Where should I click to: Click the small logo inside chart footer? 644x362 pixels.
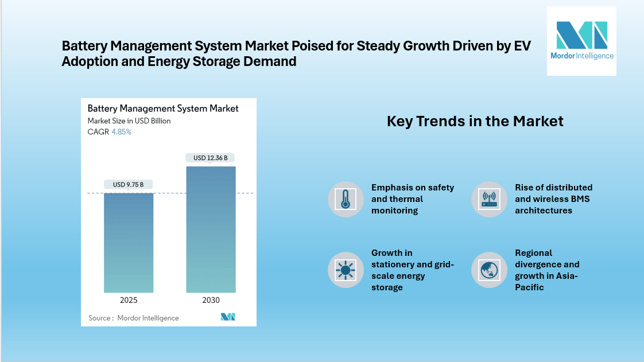tap(228, 317)
